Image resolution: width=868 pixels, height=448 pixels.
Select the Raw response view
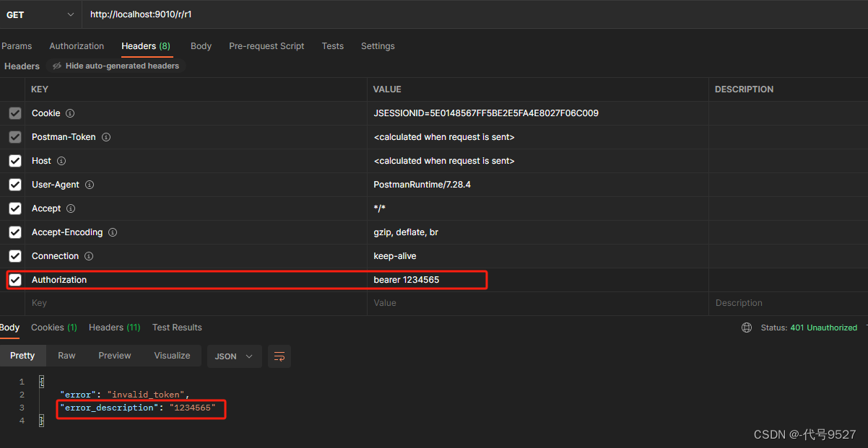(66, 356)
